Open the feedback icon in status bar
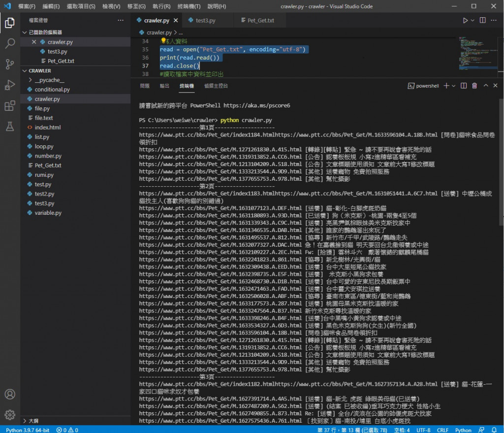 tap(481, 430)
